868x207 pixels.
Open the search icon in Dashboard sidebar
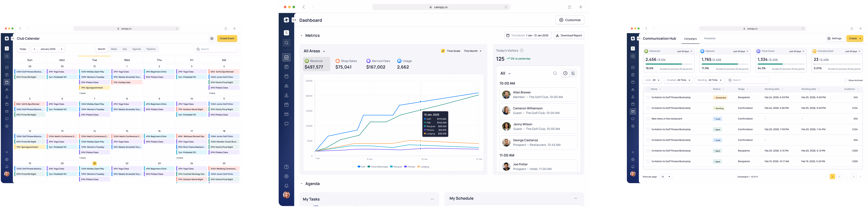point(286,43)
